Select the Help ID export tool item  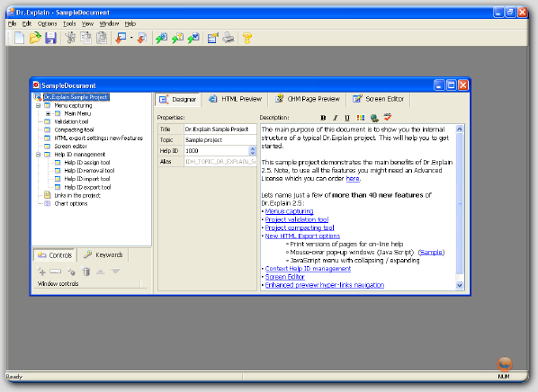[x=87, y=187]
